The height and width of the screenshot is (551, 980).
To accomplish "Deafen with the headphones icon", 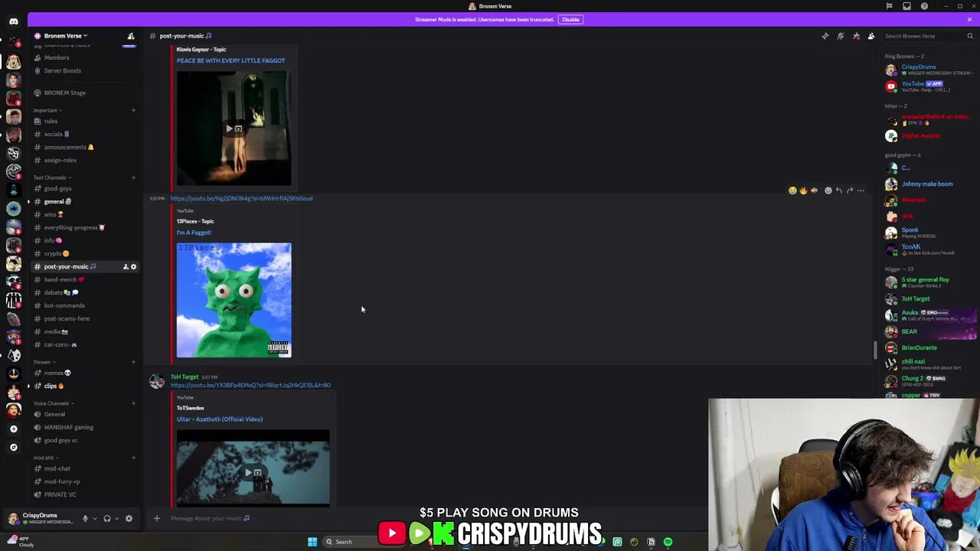I will 107,518.
